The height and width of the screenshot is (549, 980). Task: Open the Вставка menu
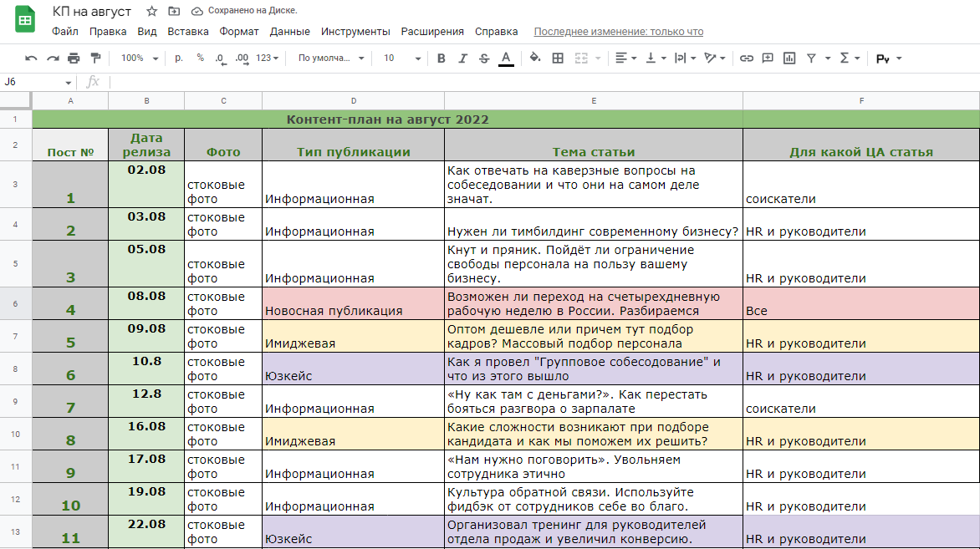[187, 31]
